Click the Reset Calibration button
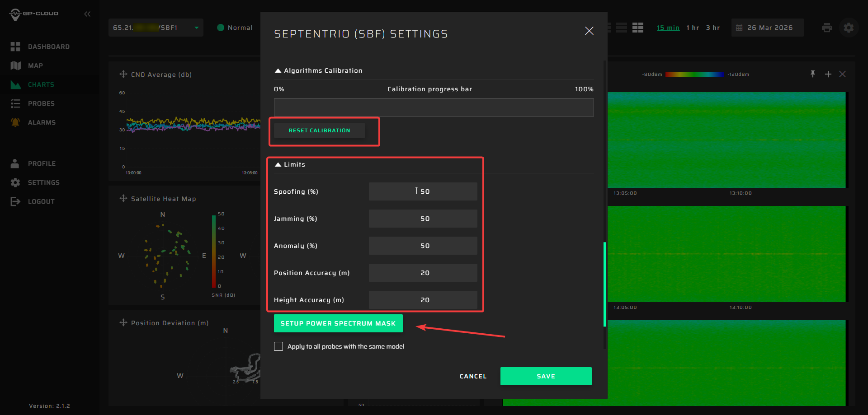868x415 pixels. [x=319, y=131]
